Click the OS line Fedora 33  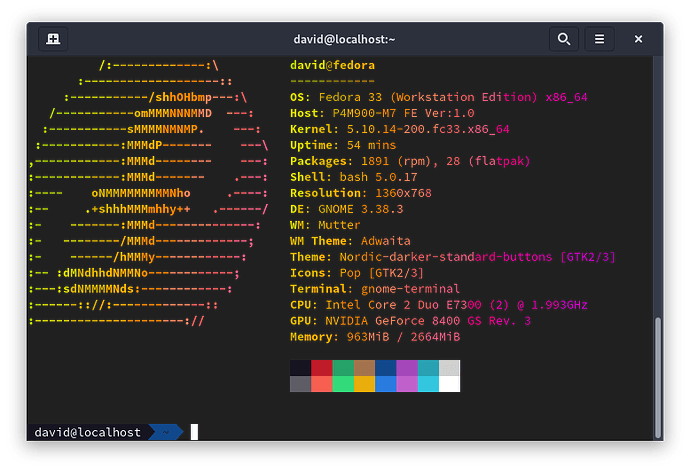coord(439,97)
